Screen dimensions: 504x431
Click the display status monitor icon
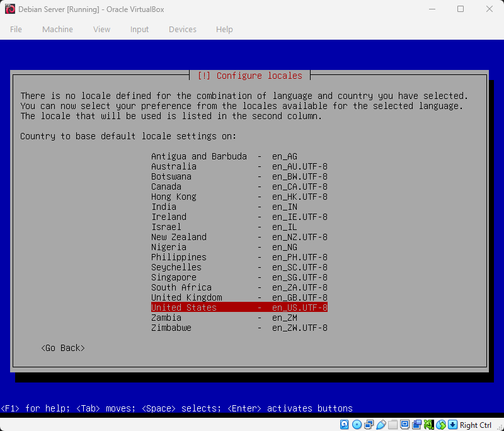coord(404,424)
